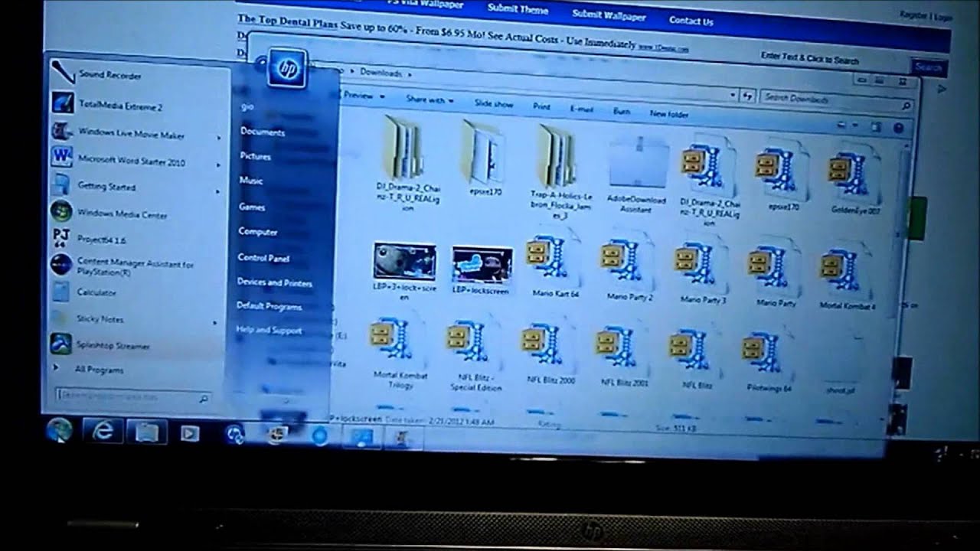Open Pictures from the Start menu
Image resolution: width=980 pixels, height=551 pixels.
pyautogui.click(x=255, y=156)
